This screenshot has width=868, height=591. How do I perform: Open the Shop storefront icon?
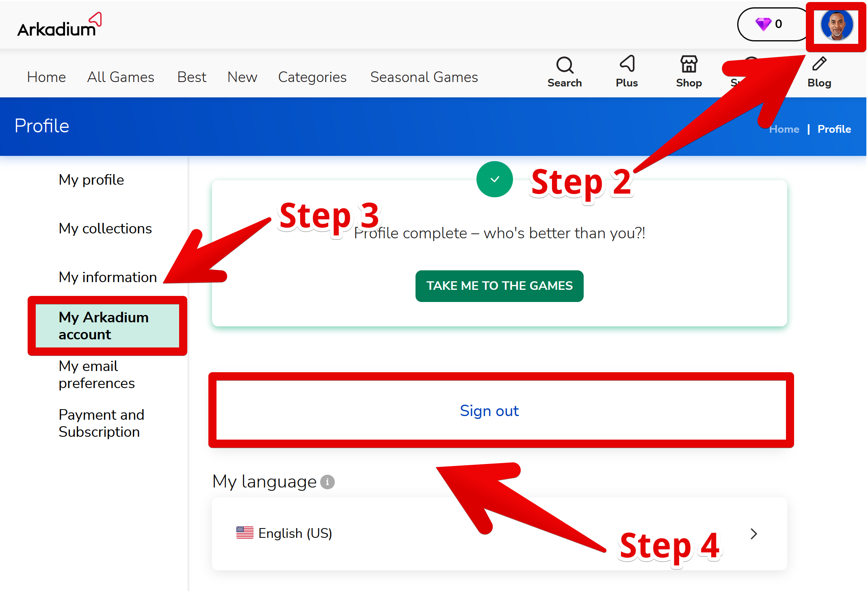point(689,64)
